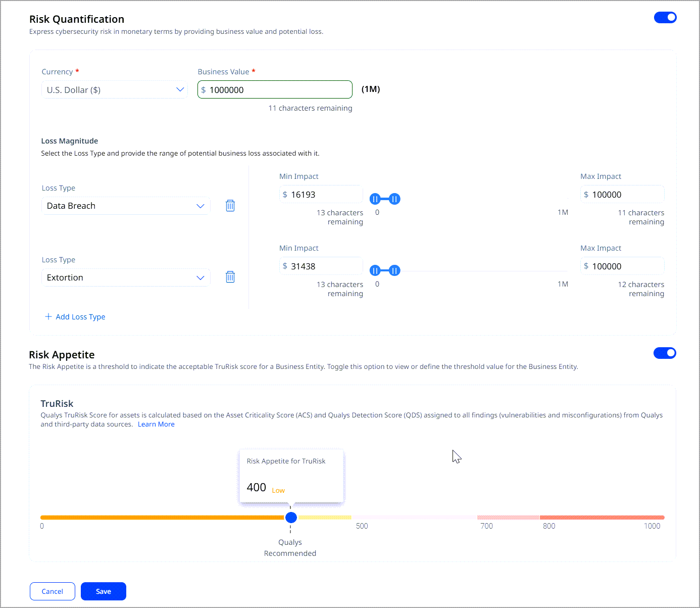Screen dimensions: 700x608
Task: Open the Learn More link
Action: coord(156,425)
